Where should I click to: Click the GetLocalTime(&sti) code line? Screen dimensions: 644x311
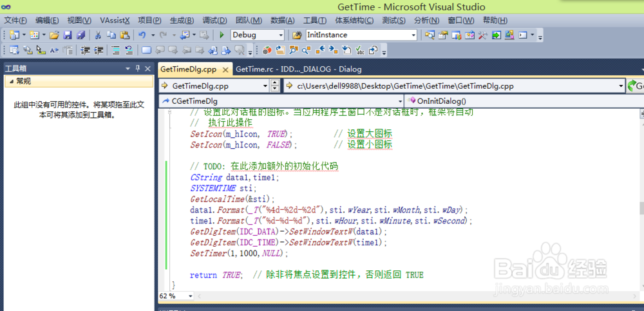tap(232, 199)
